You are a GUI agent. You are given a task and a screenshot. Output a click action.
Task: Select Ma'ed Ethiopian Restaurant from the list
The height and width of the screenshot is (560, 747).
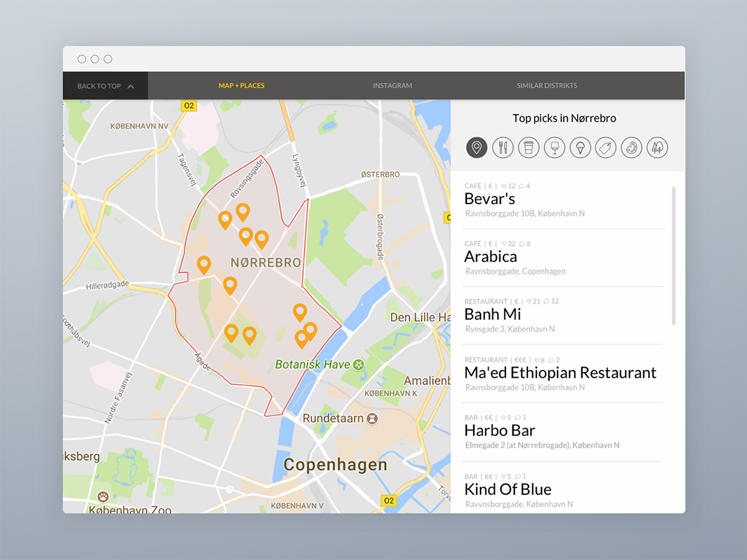point(560,373)
